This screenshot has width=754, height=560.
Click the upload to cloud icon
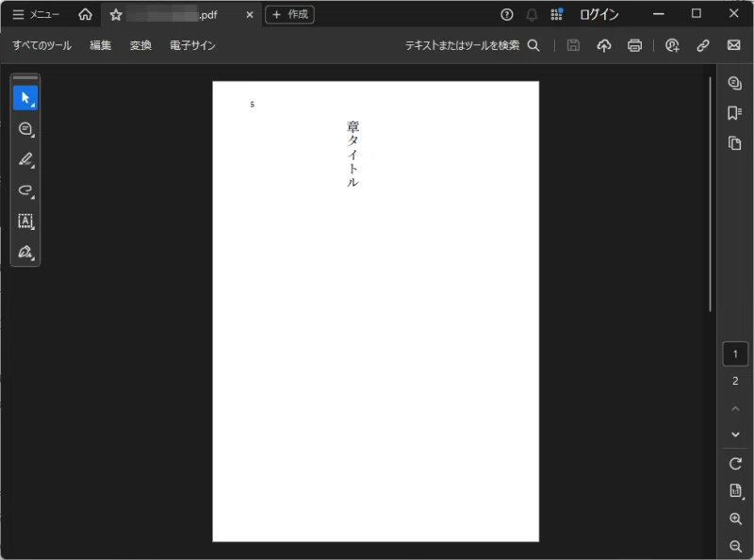coord(604,45)
